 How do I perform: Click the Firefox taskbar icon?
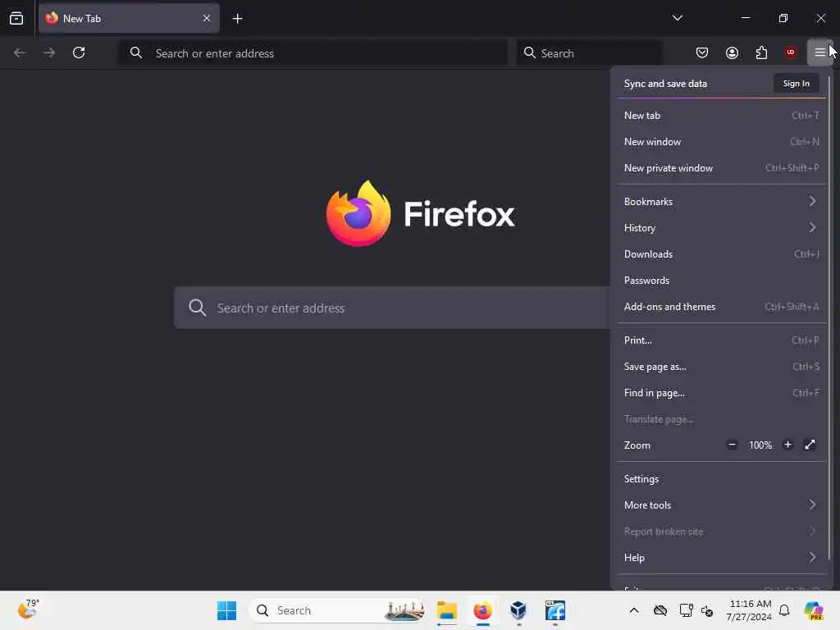click(x=482, y=610)
